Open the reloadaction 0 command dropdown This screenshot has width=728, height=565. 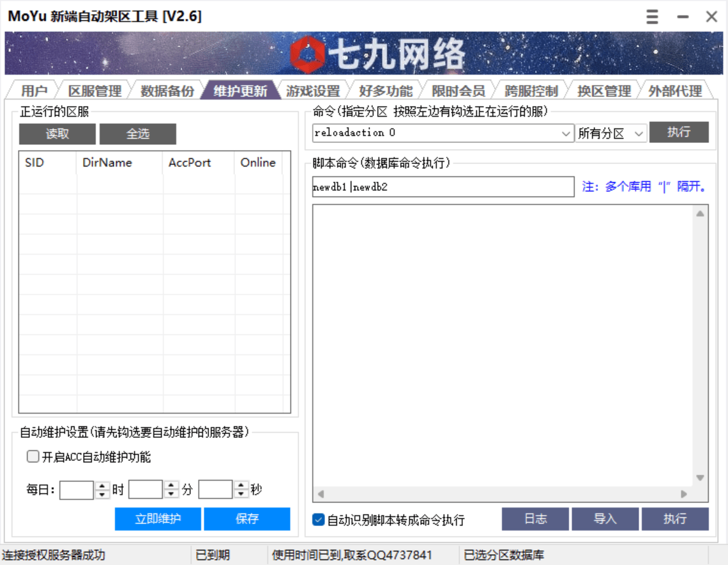click(x=566, y=133)
